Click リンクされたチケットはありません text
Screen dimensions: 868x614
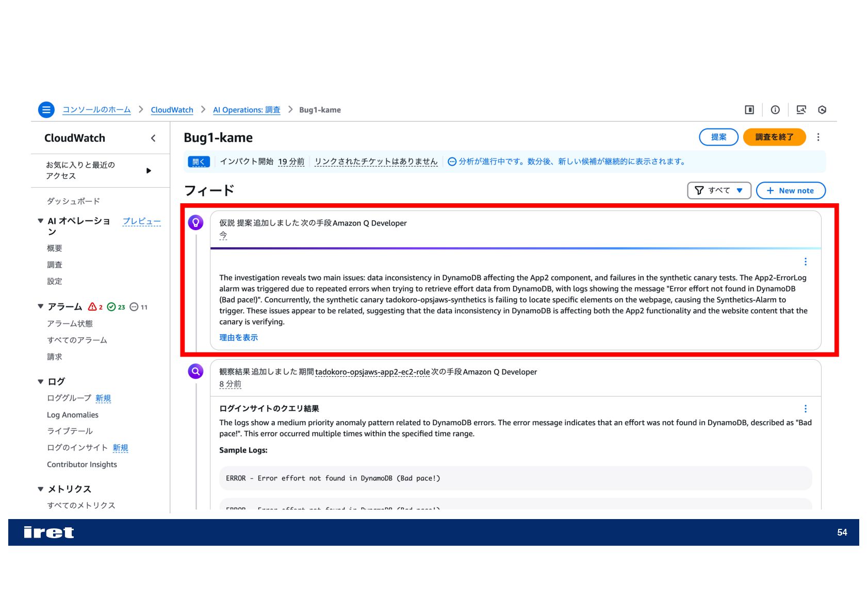[x=376, y=161]
